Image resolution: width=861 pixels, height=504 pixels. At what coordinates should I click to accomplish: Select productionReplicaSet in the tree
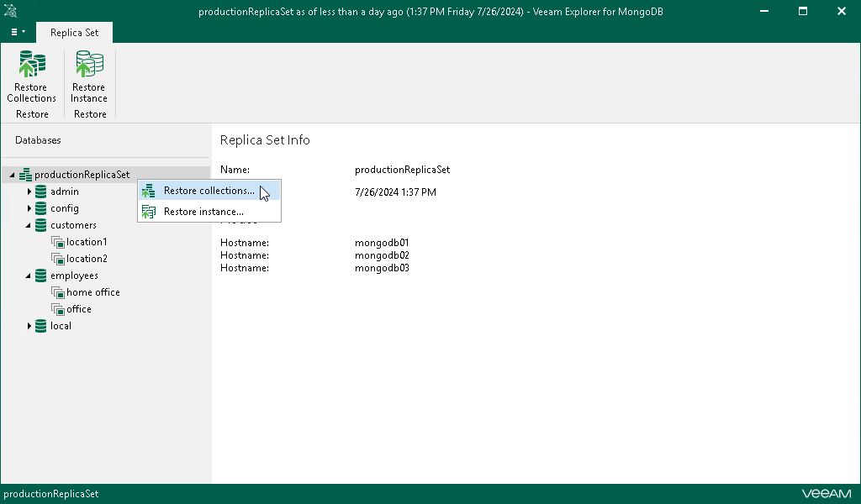(82, 175)
